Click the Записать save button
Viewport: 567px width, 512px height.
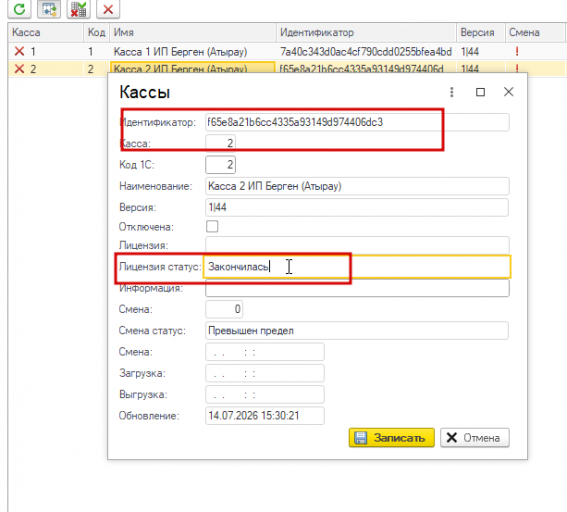tap(392, 438)
